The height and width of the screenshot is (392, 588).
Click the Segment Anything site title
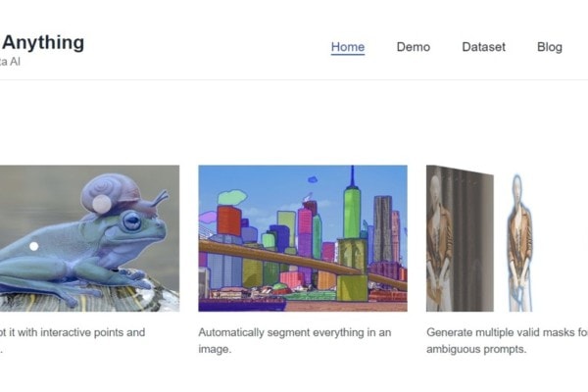point(42,42)
